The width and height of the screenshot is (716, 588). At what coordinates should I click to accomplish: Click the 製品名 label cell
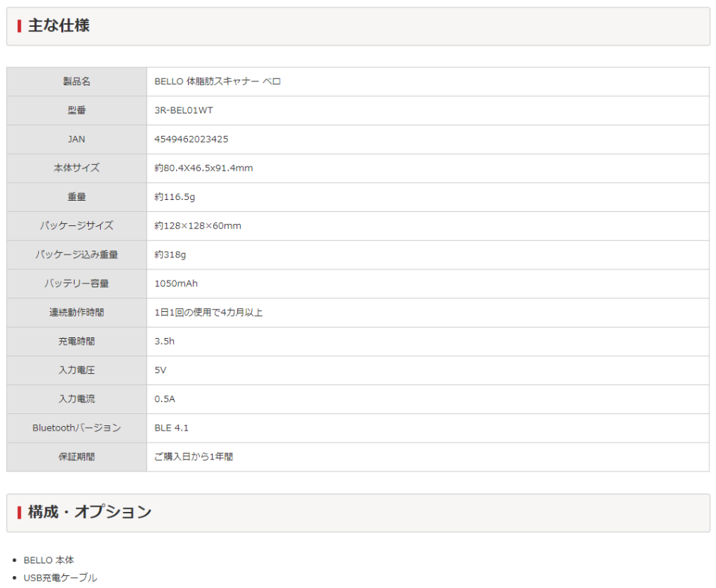(x=77, y=82)
